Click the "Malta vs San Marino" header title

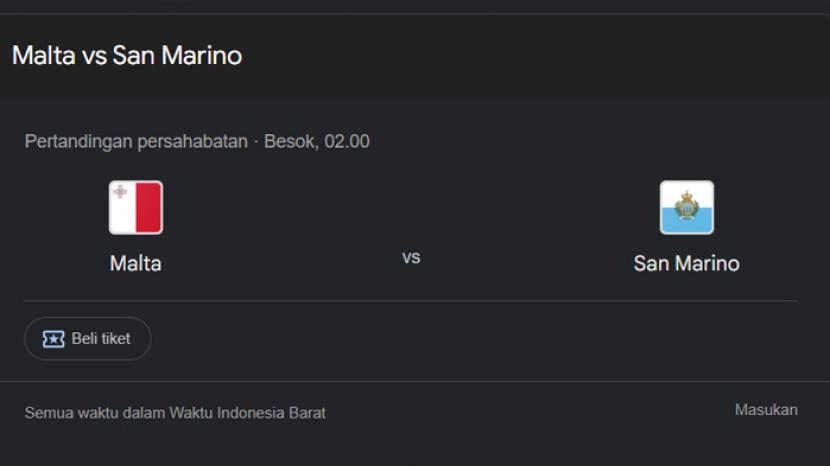point(127,56)
